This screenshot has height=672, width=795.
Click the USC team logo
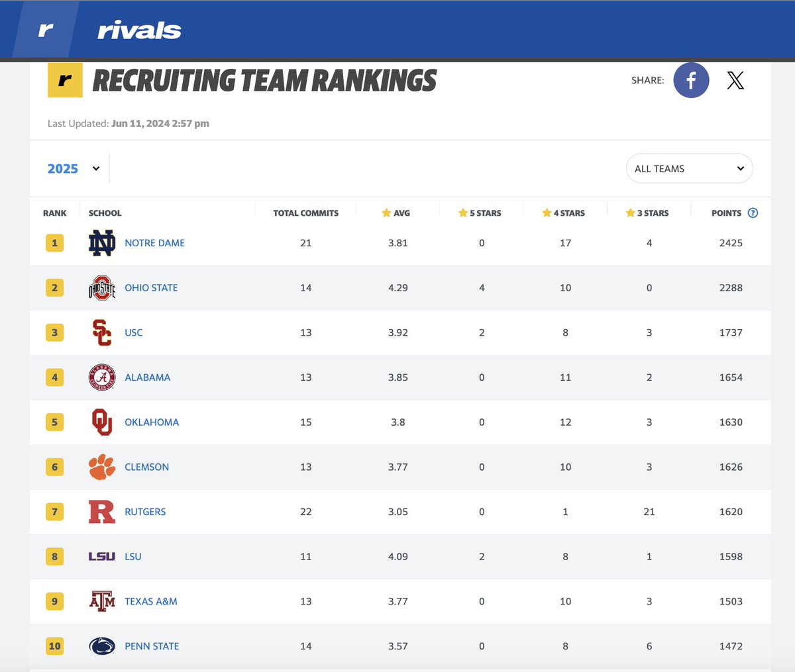point(102,332)
